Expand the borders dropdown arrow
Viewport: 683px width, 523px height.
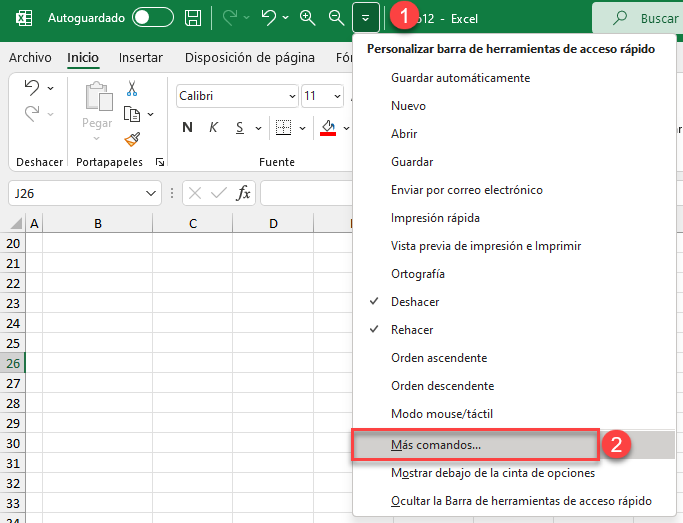click(302, 128)
